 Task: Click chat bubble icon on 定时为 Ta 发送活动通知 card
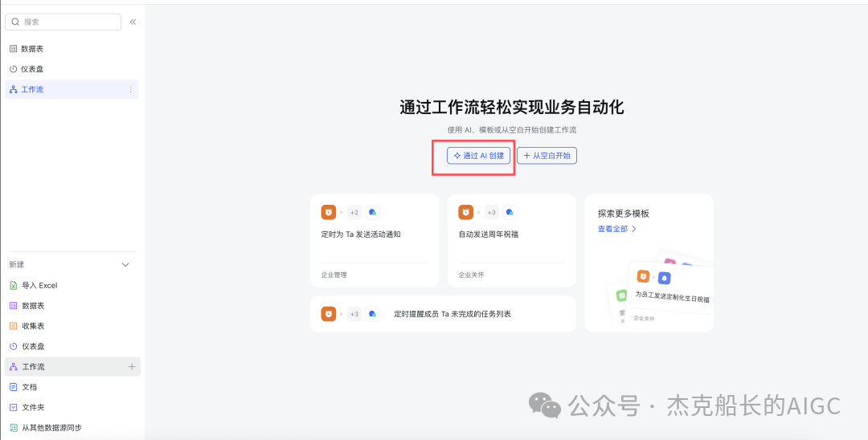(373, 212)
